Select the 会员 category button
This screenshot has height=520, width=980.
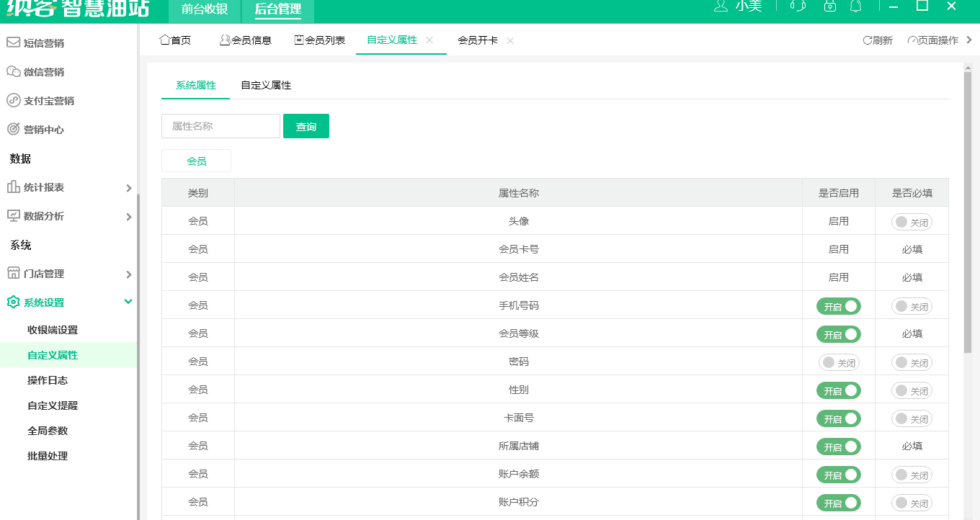click(x=196, y=160)
